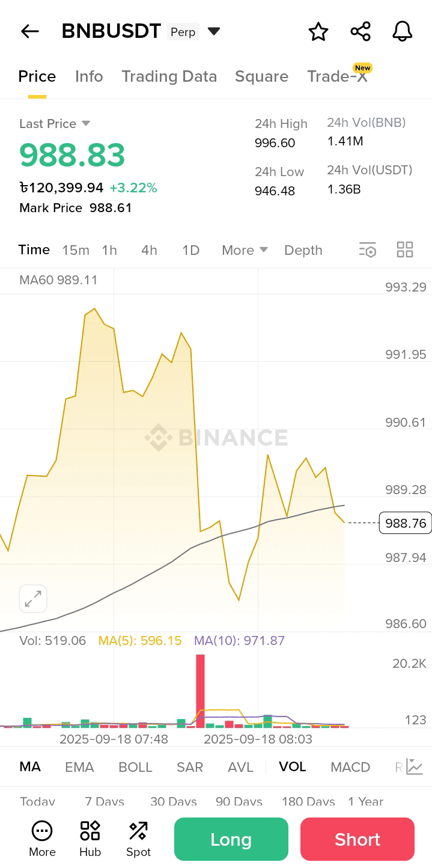Open indicator settings chart icon
This screenshot has height=868, width=432.
(x=415, y=766)
